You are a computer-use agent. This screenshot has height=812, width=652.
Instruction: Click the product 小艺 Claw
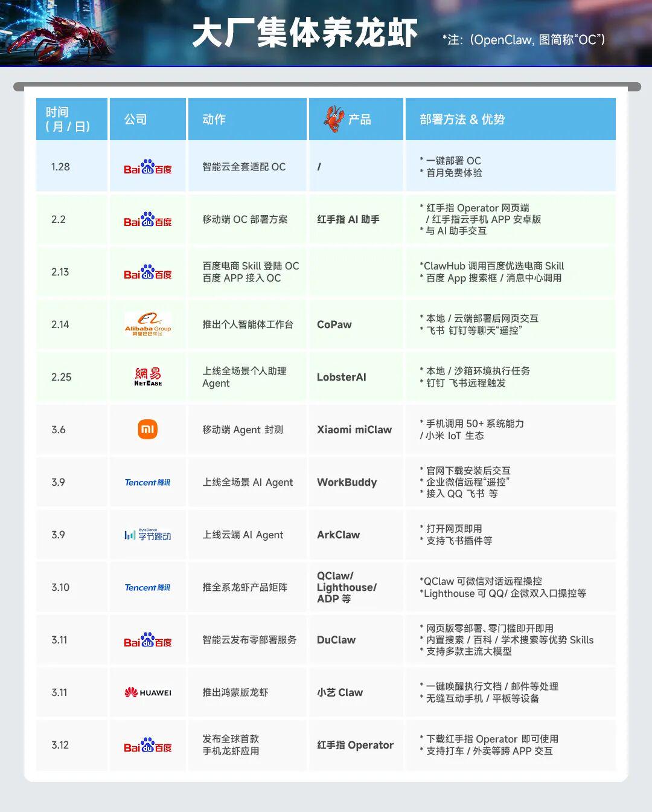(x=340, y=692)
